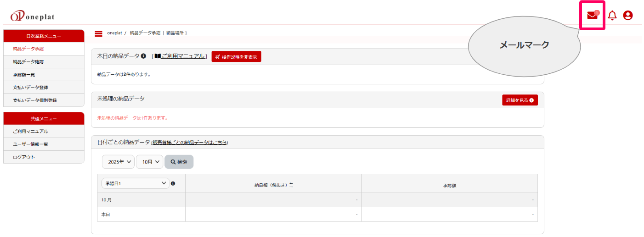Image resolution: width=644 pixels, height=237 pixels.
Task: Click info icon next to 承認日1 dropdown
Action: pyautogui.click(x=173, y=183)
